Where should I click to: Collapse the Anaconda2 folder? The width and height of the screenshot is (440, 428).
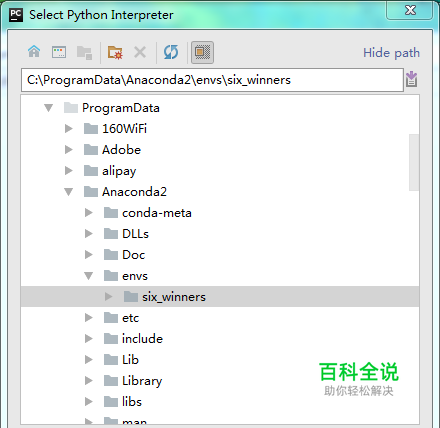point(69,192)
